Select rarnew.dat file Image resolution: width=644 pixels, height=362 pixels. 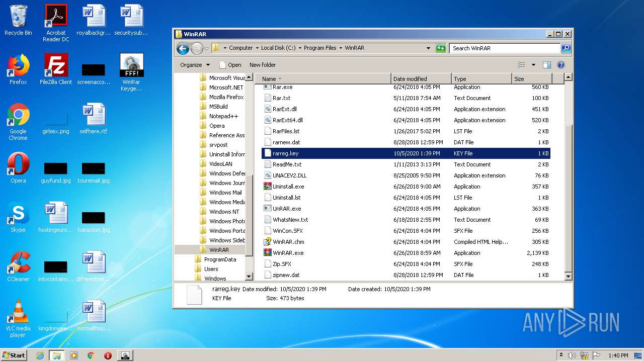point(286,142)
